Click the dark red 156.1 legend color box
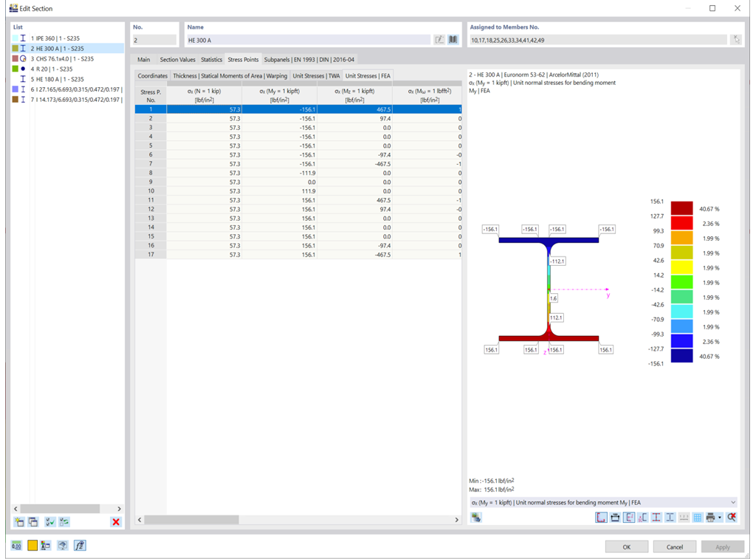The height and width of the screenshot is (559, 756). (681, 208)
